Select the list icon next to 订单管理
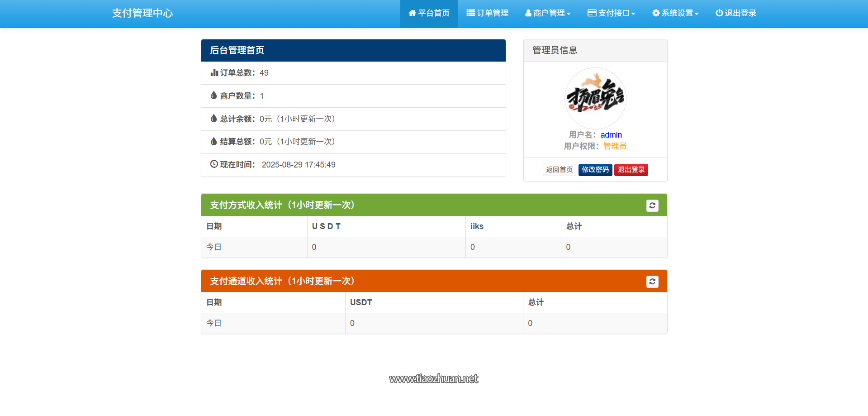The image size is (868, 416). pyautogui.click(x=470, y=13)
